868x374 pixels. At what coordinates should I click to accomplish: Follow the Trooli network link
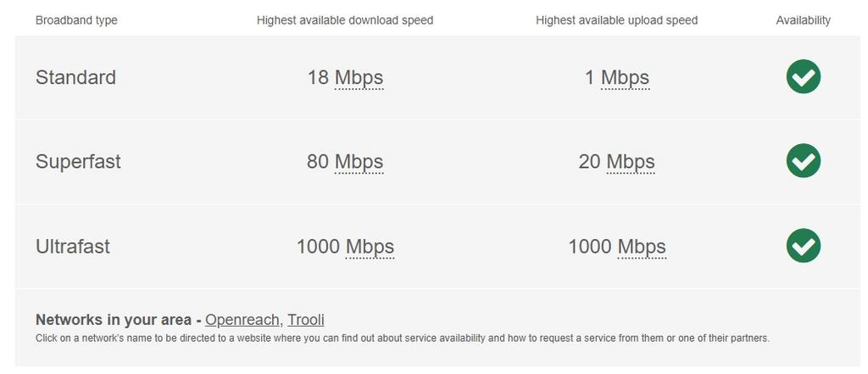click(305, 320)
